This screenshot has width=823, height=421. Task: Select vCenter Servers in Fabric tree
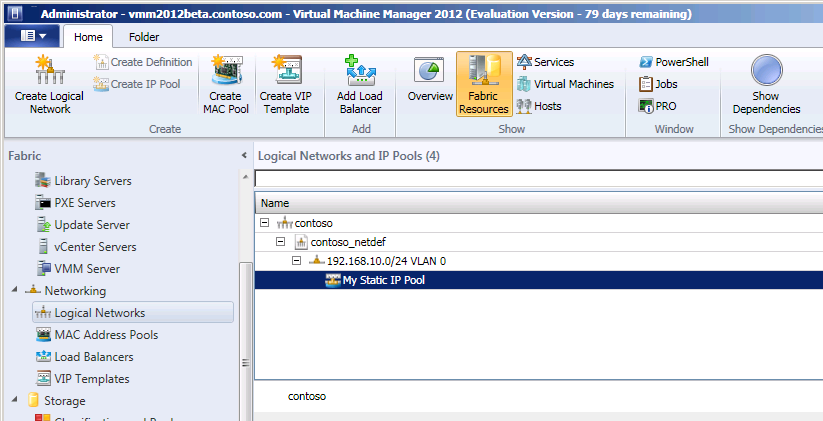click(x=95, y=247)
